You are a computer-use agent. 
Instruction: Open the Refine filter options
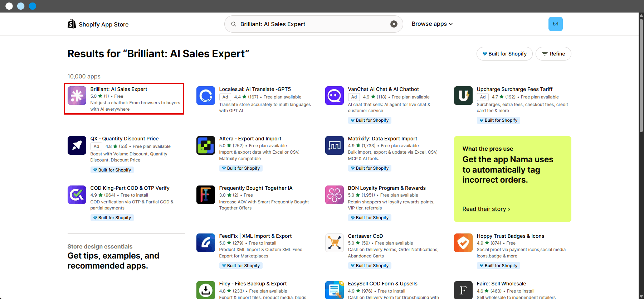pos(553,54)
